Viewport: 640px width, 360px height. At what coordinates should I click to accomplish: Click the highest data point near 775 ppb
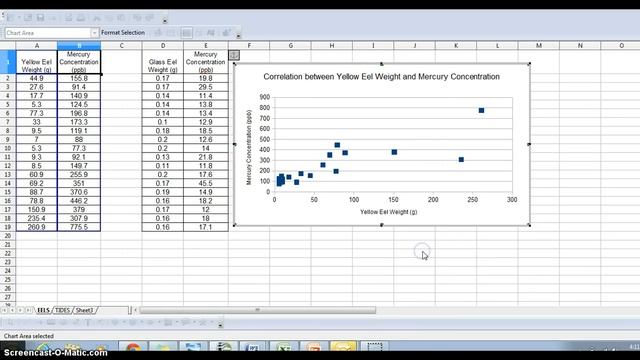(481, 110)
